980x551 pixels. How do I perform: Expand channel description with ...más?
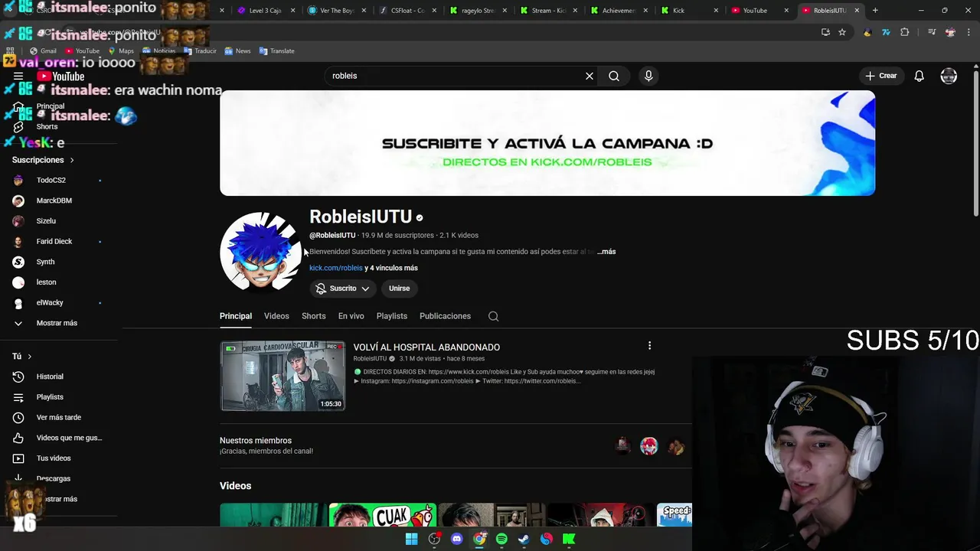[x=606, y=252]
